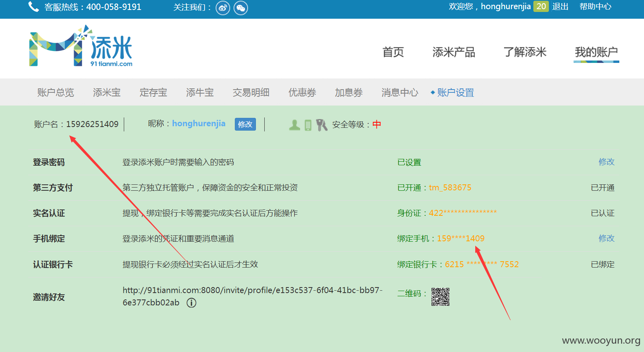Click 认证银行卡 row label

(x=53, y=264)
